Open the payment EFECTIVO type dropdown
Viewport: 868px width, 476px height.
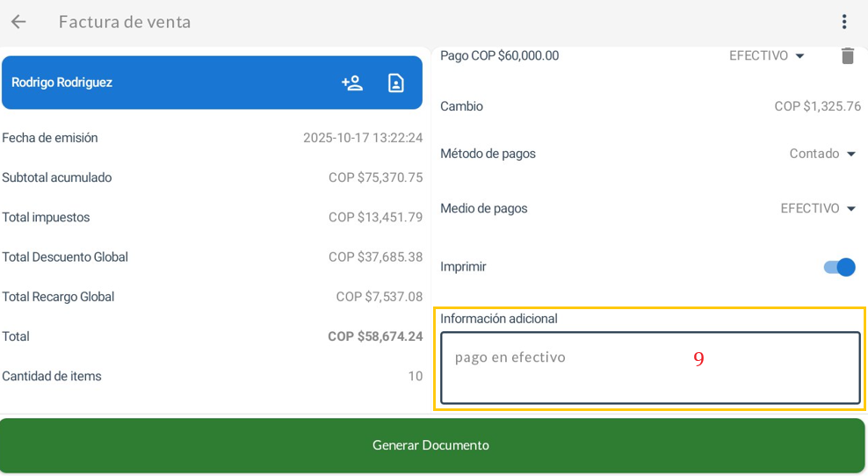(x=767, y=56)
